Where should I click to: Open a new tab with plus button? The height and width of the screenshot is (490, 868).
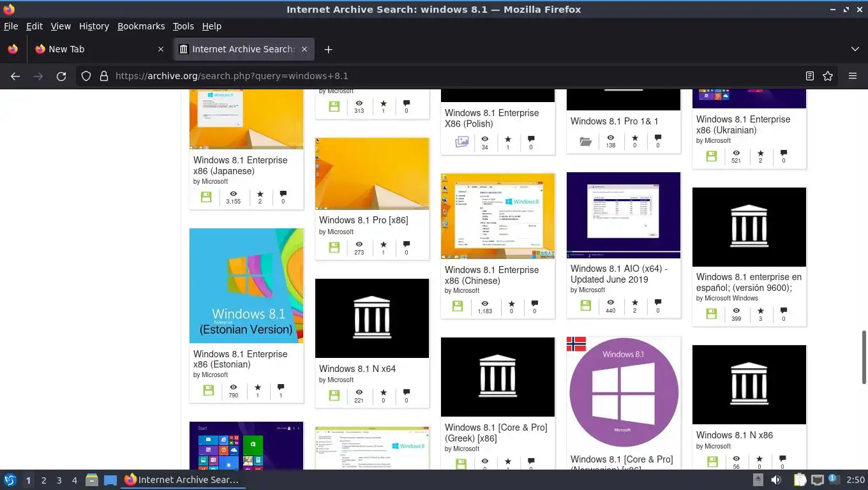pyautogui.click(x=328, y=49)
